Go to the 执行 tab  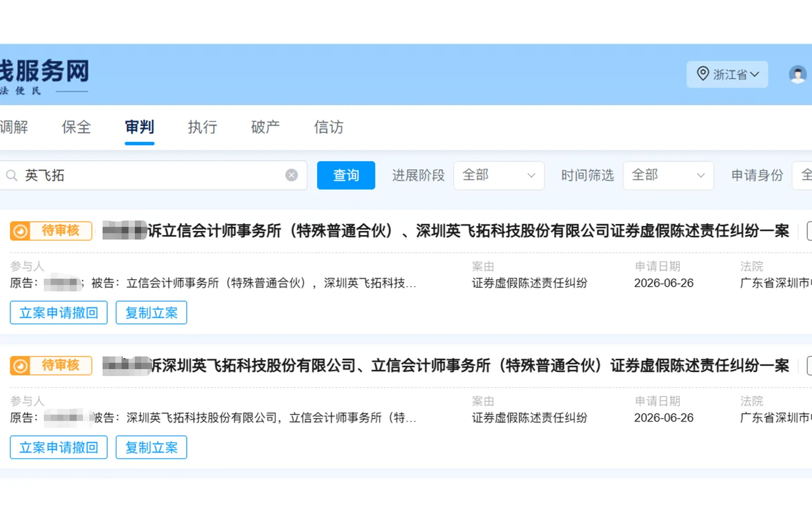[202, 127]
